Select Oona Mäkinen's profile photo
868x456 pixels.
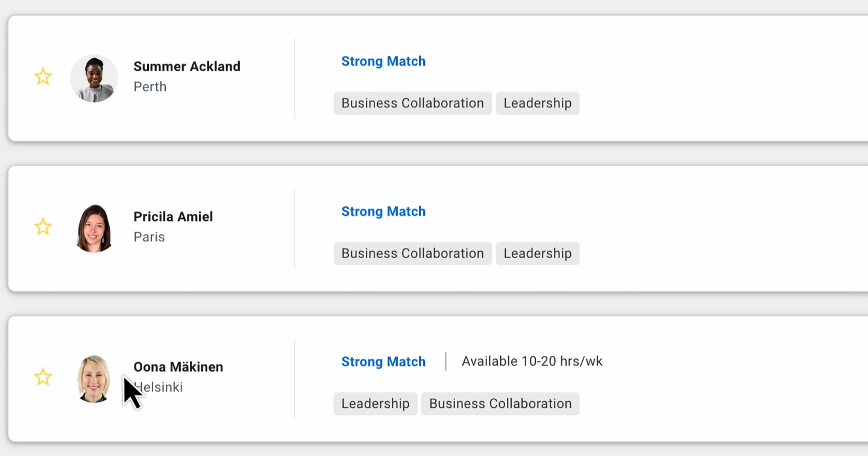point(94,379)
